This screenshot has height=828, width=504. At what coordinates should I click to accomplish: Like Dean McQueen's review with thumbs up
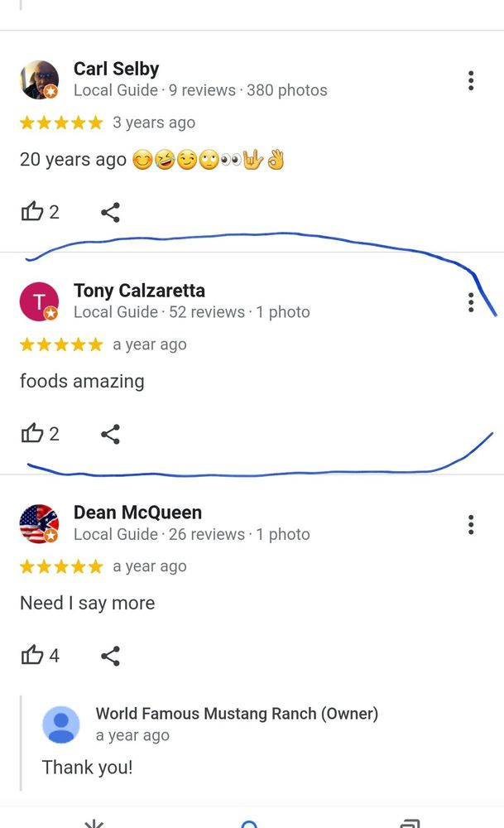31,655
